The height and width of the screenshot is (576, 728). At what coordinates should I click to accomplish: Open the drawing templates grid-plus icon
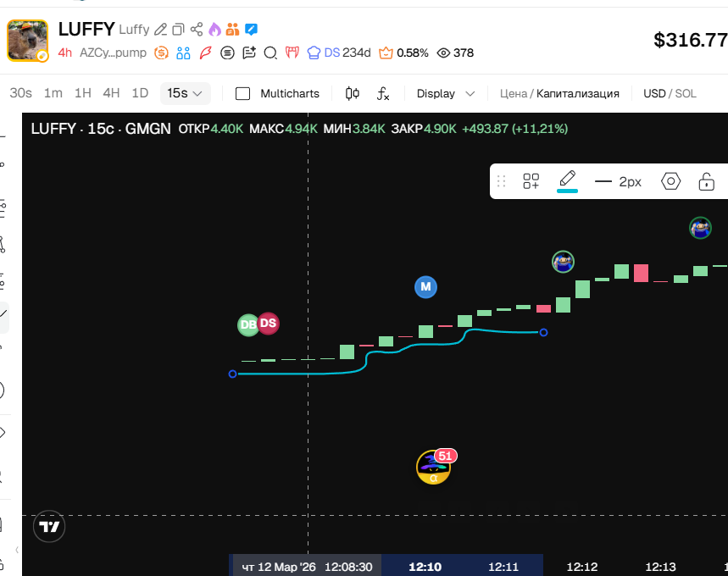coord(531,181)
